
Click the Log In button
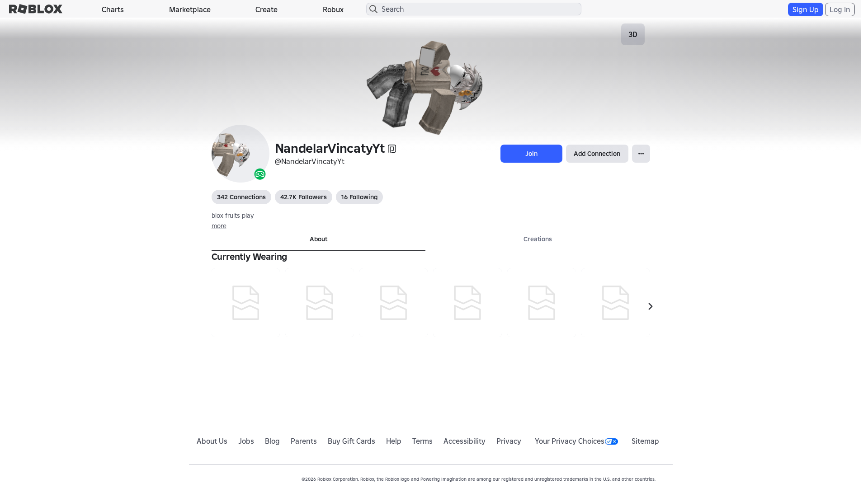click(x=840, y=9)
